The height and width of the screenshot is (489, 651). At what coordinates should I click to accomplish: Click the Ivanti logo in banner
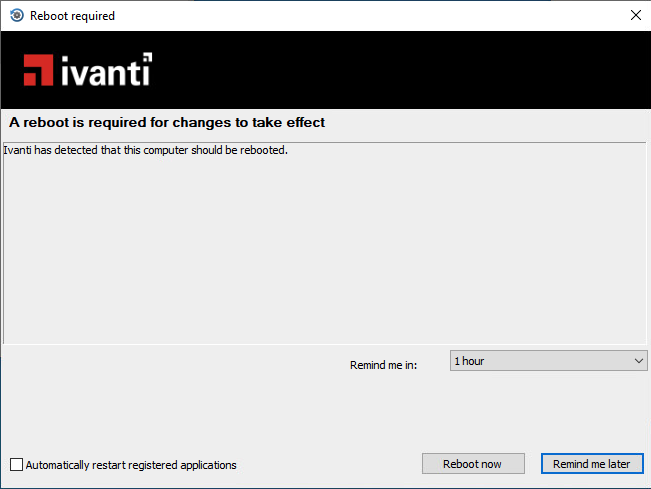pos(88,70)
